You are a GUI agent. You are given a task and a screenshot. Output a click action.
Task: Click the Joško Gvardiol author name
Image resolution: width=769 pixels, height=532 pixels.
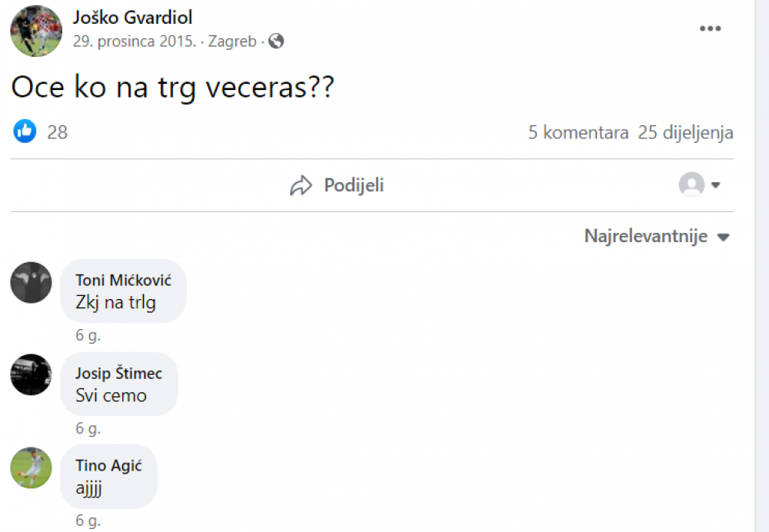[x=132, y=17]
